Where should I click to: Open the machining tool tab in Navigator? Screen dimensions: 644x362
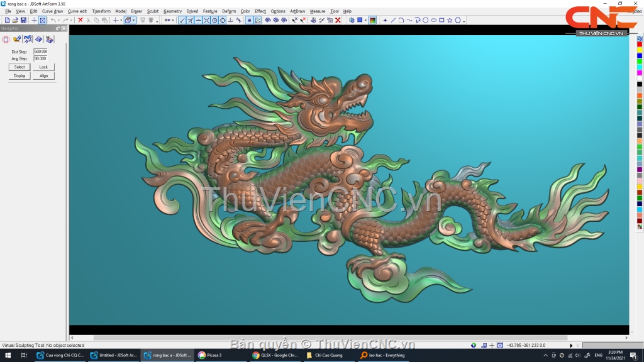click(x=49, y=39)
